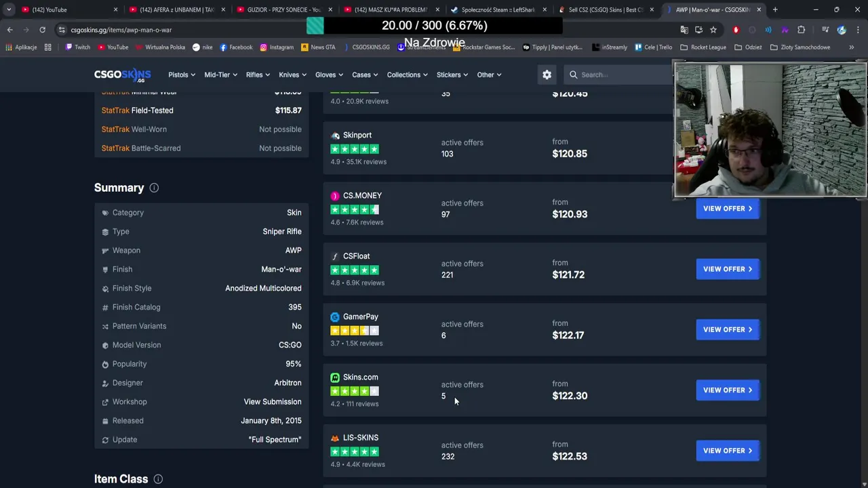Click the 'Arbitron' designer value
The width and height of the screenshot is (868, 488).
(x=288, y=383)
